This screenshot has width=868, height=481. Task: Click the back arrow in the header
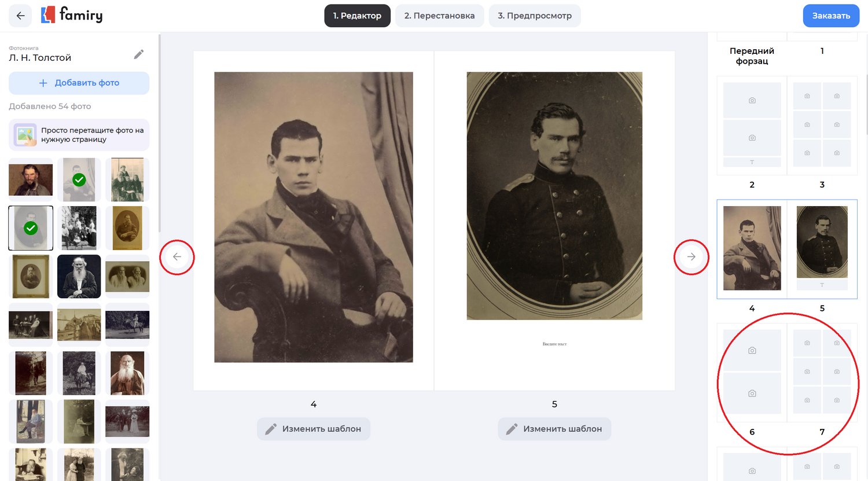(x=20, y=16)
